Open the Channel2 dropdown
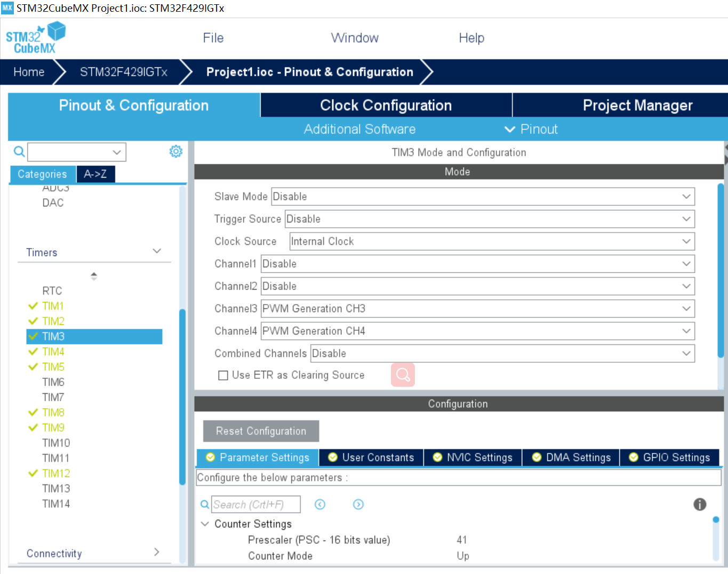 478,286
